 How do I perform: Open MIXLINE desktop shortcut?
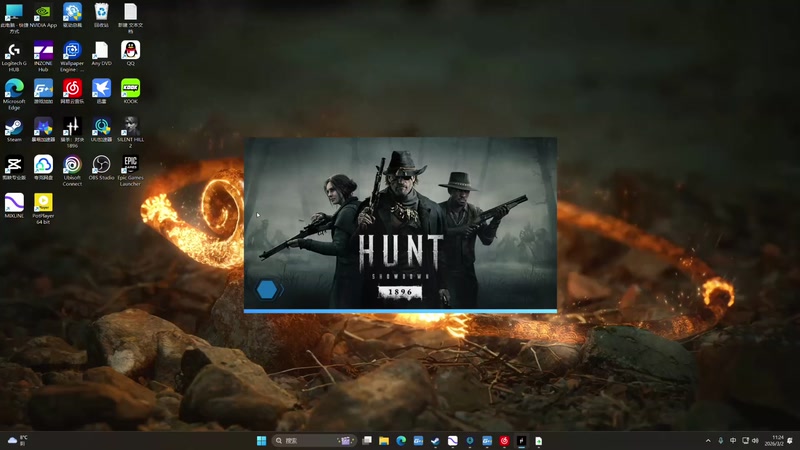pyautogui.click(x=14, y=206)
